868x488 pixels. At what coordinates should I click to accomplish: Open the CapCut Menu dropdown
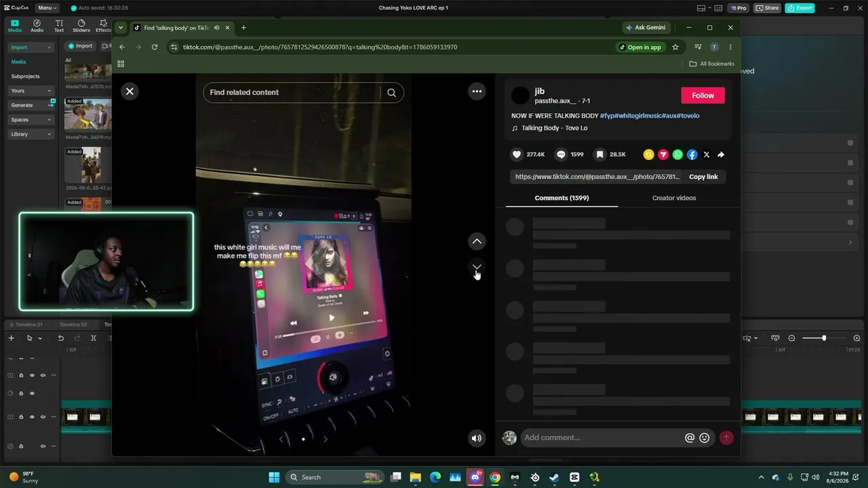pos(47,8)
